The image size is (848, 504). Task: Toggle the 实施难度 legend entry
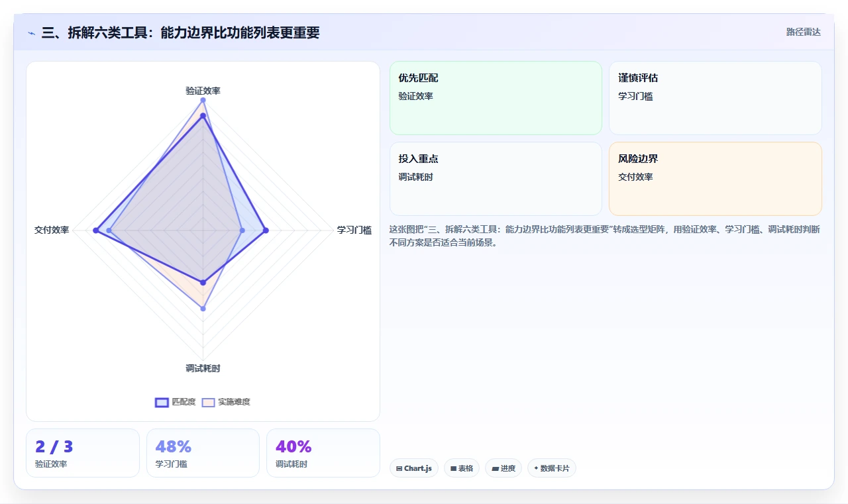226,402
